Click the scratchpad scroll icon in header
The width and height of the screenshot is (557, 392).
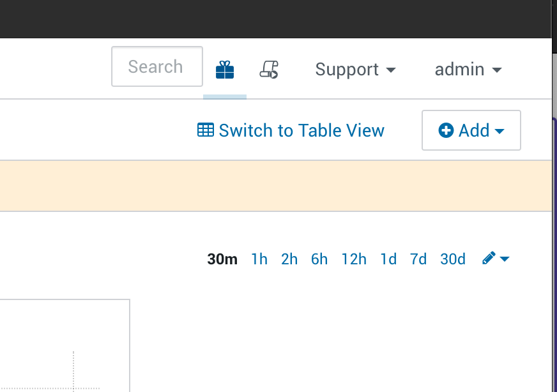[270, 69]
